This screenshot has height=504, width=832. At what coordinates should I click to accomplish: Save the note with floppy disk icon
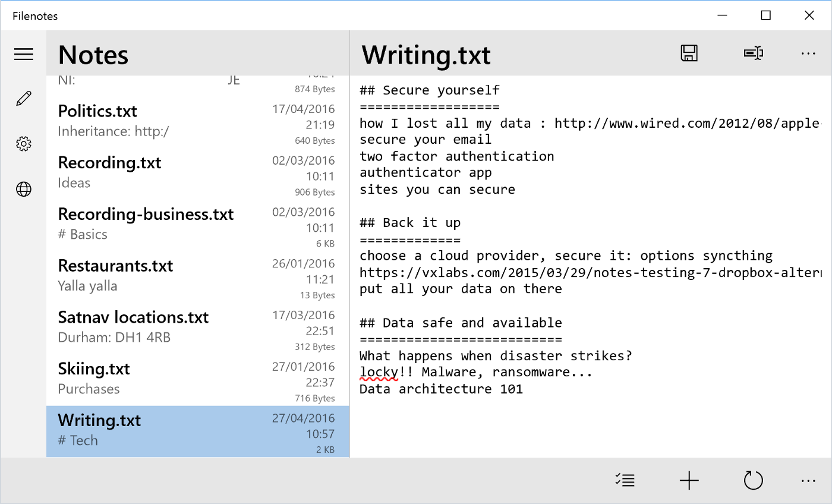pyautogui.click(x=689, y=53)
